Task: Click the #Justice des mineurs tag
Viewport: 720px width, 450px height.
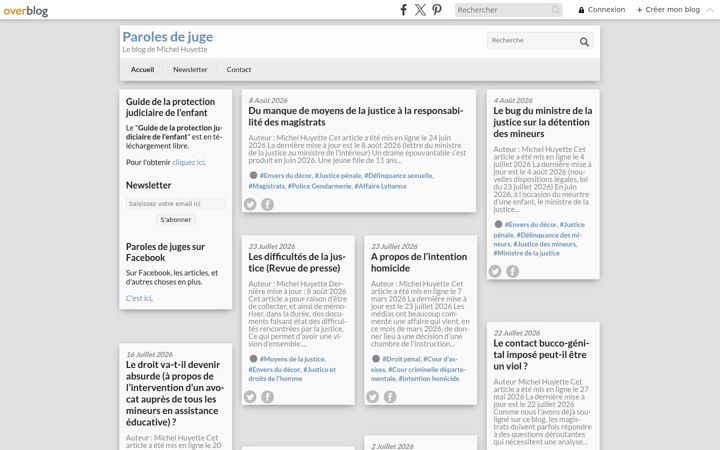Action: (545, 244)
